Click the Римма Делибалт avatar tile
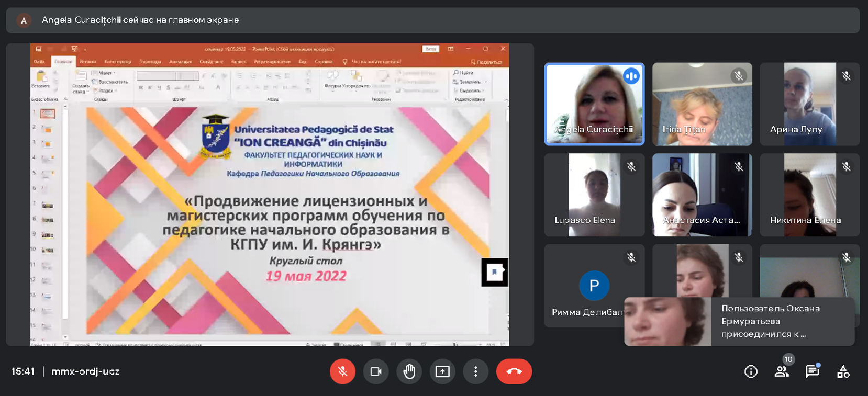Viewport: 868px width, 396px height. [594, 286]
